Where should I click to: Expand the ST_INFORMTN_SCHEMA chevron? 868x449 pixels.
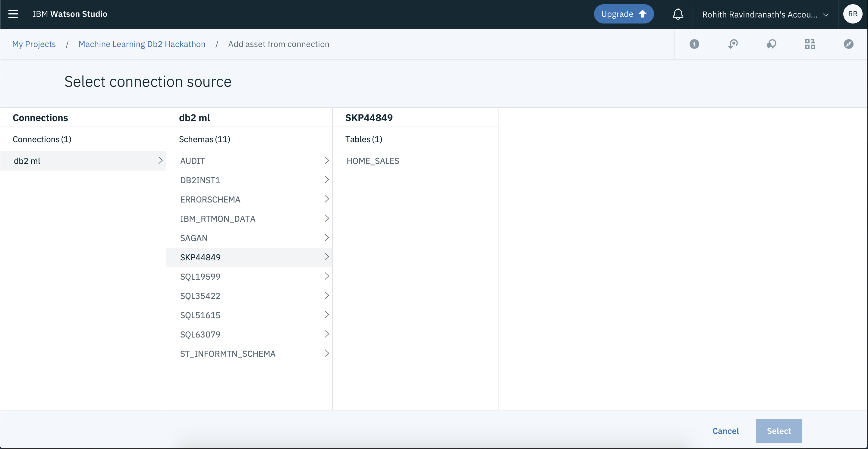(326, 353)
